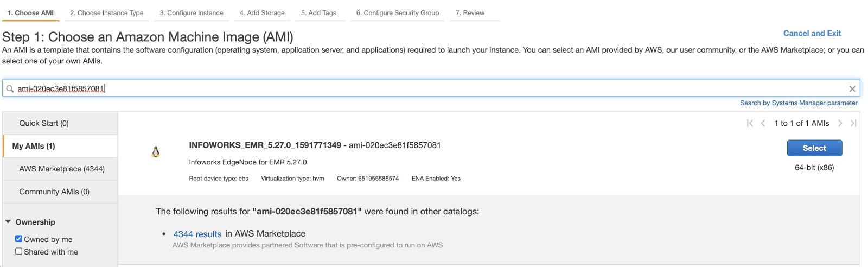Go to 2. Choose Instance Type step
Image resolution: width=868 pixels, height=267 pixels.
coord(107,13)
